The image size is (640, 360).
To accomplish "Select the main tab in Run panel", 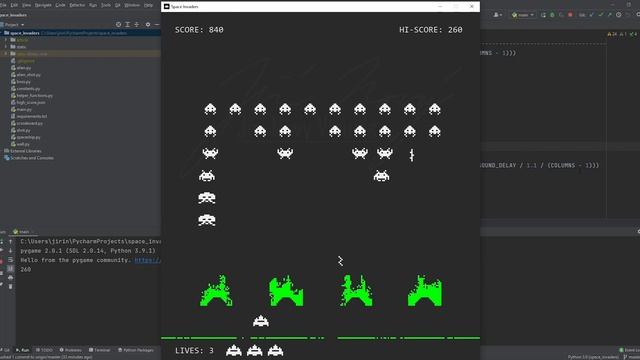I will (24, 231).
